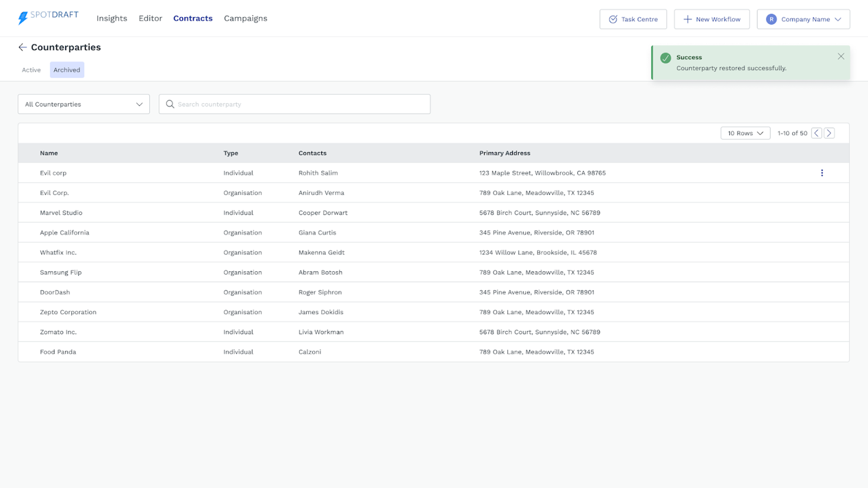Click contact Cooper Dorwart

tap(323, 213)
